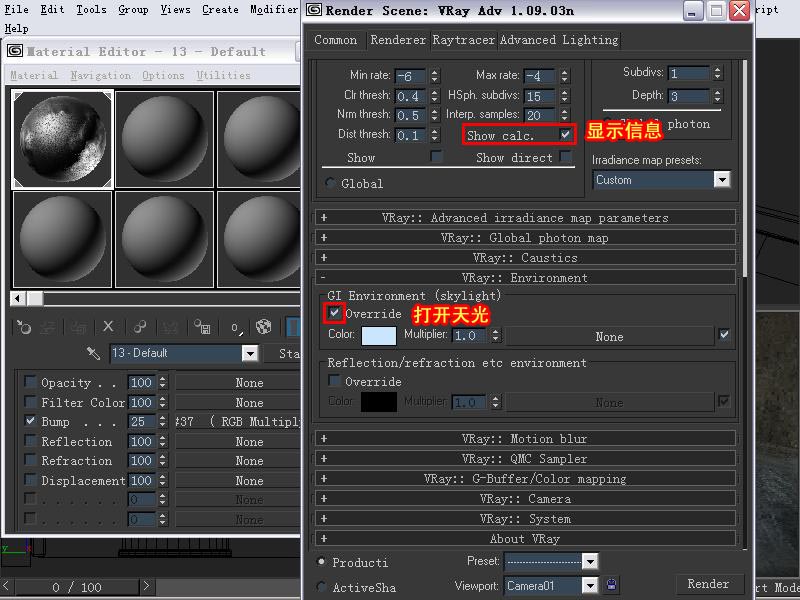This screenshot has height=600, width=800.
Task: Click the Clr thresh spinner arrows
Action: pyautogui.click(x=434, y=95)
